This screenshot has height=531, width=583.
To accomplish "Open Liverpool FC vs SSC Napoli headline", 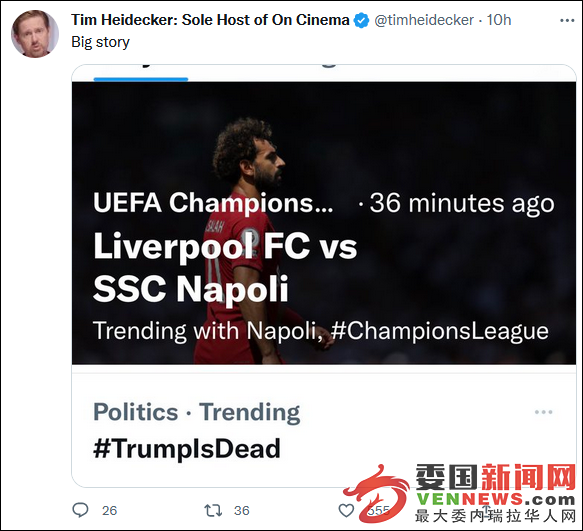I will pos(225,267).
